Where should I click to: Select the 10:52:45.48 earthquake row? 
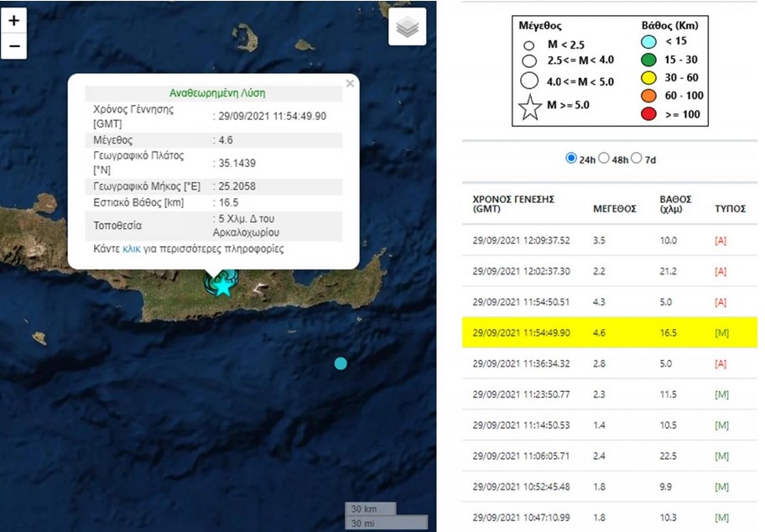[x=609, y=486]
